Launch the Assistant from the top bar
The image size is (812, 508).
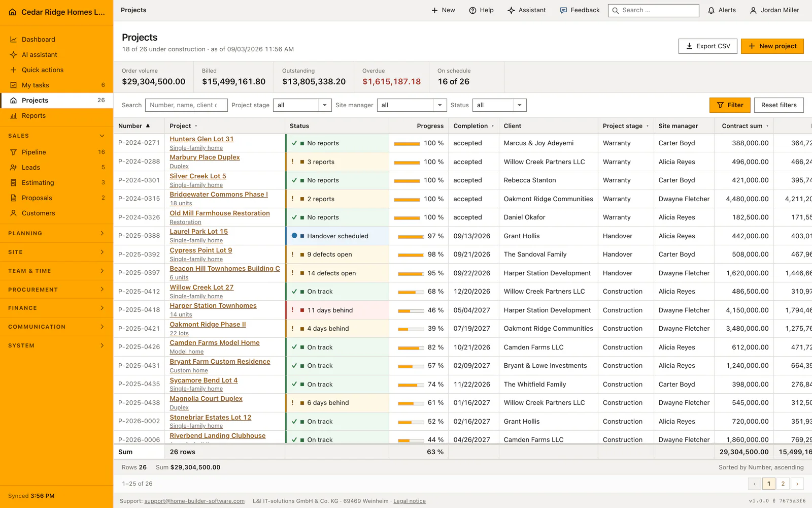pyautogui.click(x=526, y=10)
